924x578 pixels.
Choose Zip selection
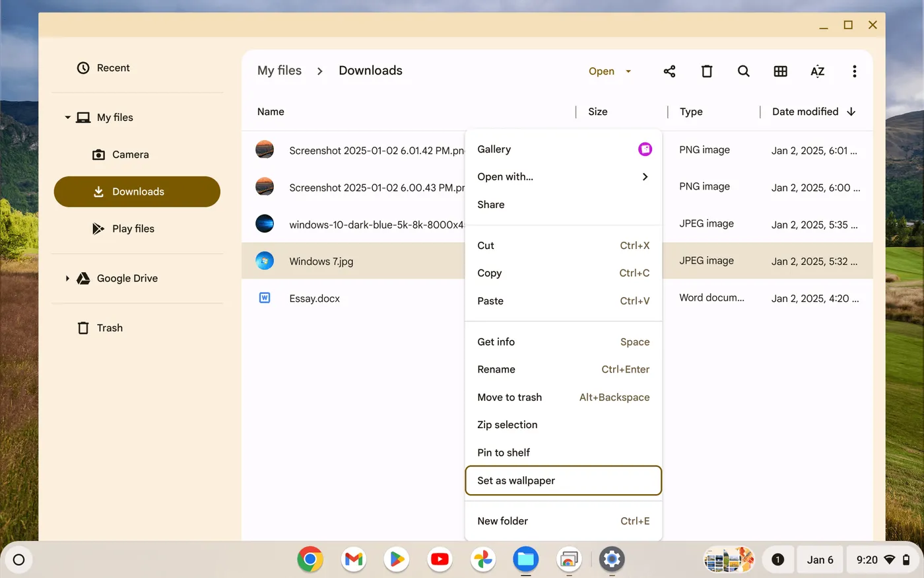pyautogui.click(x=564, y=425)
